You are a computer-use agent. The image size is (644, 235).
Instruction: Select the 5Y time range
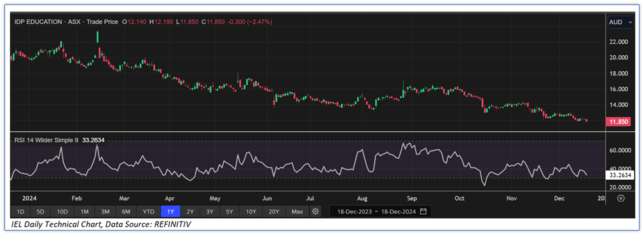pos(230,211)
